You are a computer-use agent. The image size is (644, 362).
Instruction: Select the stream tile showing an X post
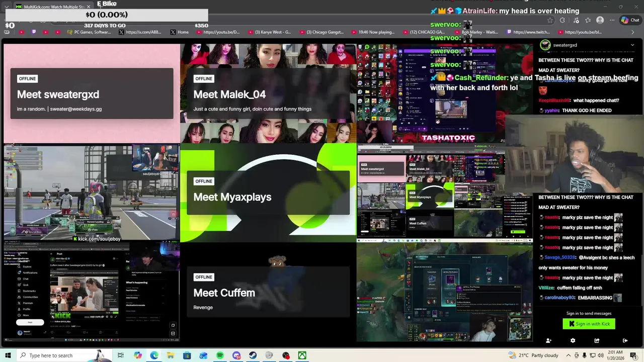[x=92, y=292]
